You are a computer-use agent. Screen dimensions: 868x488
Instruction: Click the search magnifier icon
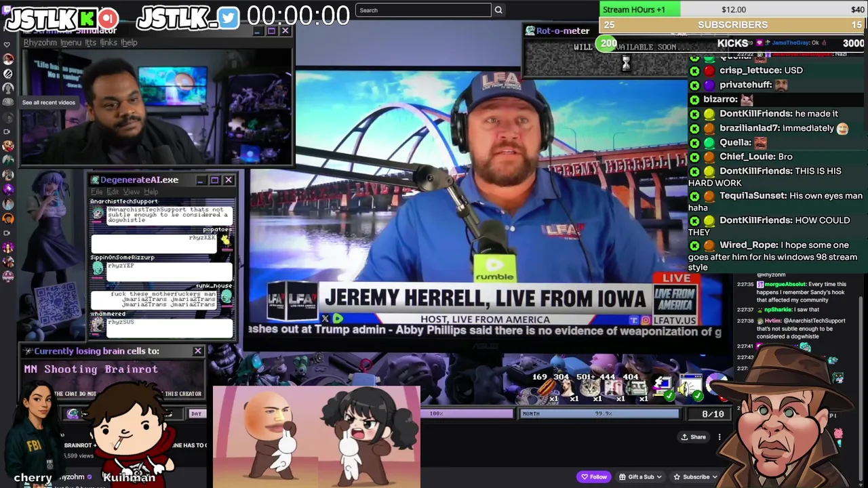click(x=498, y=10)
